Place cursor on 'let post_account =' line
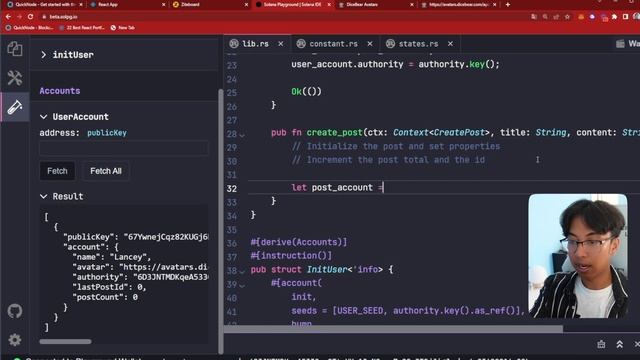The height and width of the screenshot is (360, 640). point(337,188)
